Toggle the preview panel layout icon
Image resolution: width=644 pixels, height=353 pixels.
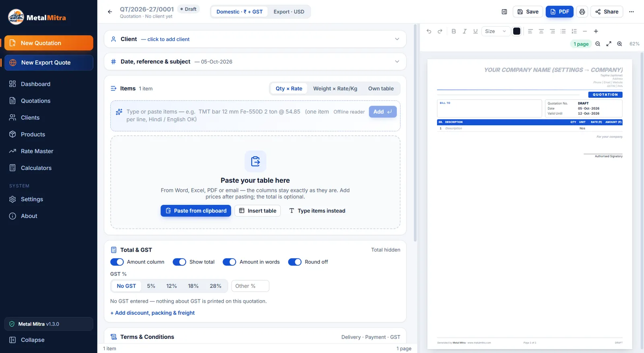coord(504,12)
